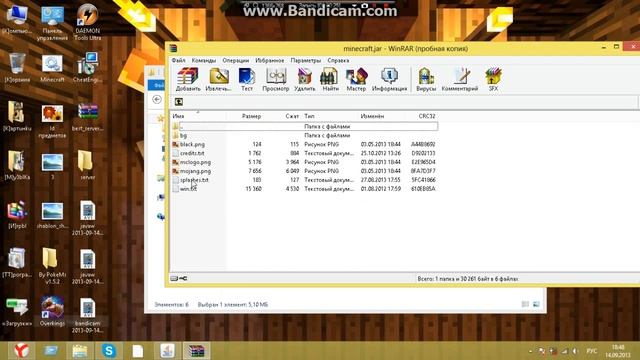Click the WinRAR address path field

pos(410,102)
